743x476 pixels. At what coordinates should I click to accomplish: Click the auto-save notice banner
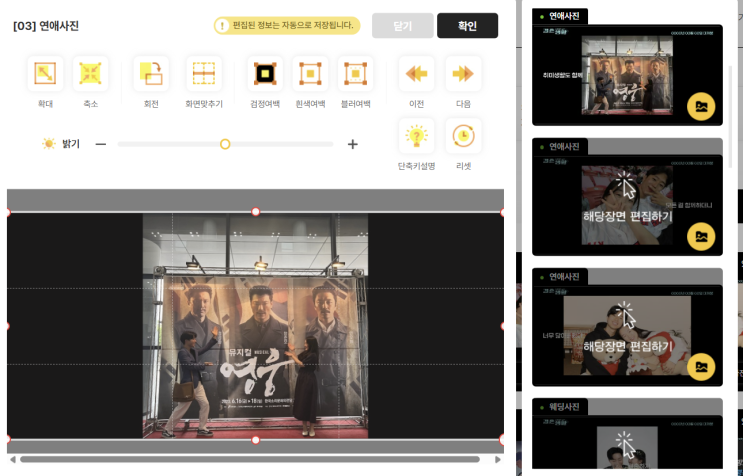[x=287, y=25]
